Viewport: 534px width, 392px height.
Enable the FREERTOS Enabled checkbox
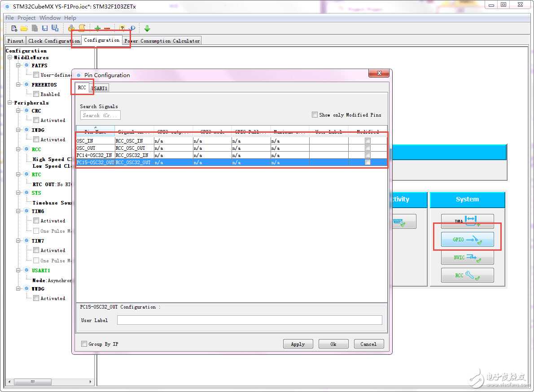coord(36,94)
